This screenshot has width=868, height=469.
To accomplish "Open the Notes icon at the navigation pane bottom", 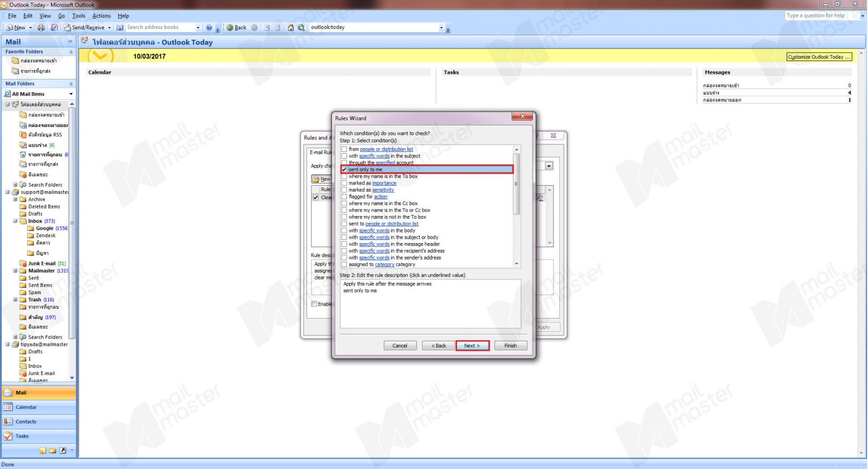I will (43, 451).
